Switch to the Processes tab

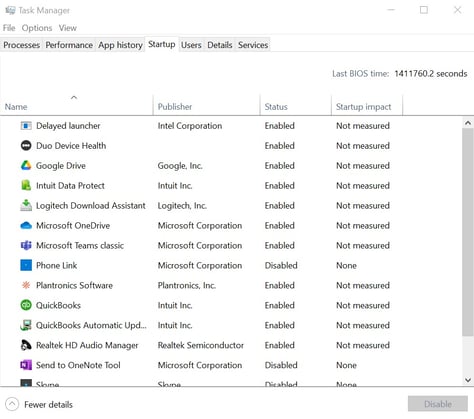(x=22, y=45)
